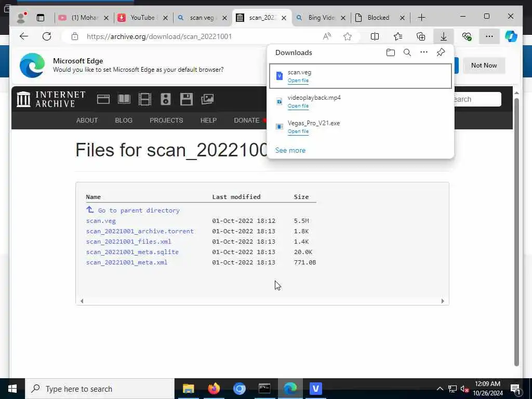This screenshot has width=532, height=399.
Task: Open the Windows Start menu
Action: click(12, 389)
